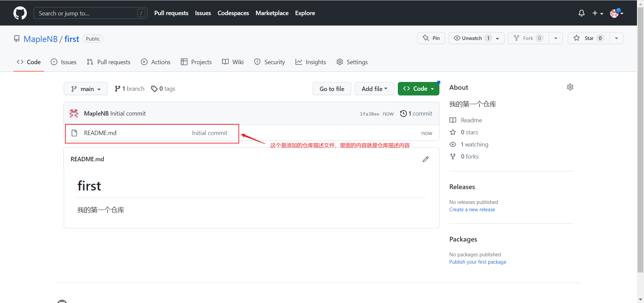Switch to the Code tab
Screen dimensions: 644x303
(x=29, y=62)
